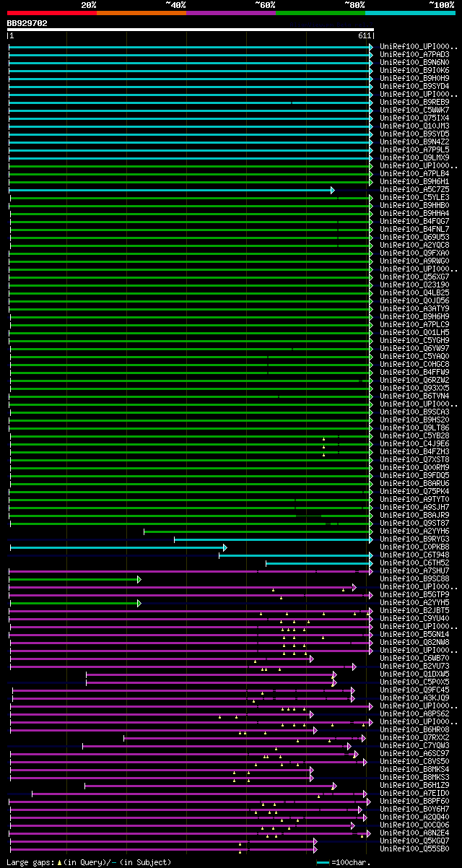462x868 pixels.
Task: Select the UniRef100_A6SC97 label
Action: pos(415,753)
